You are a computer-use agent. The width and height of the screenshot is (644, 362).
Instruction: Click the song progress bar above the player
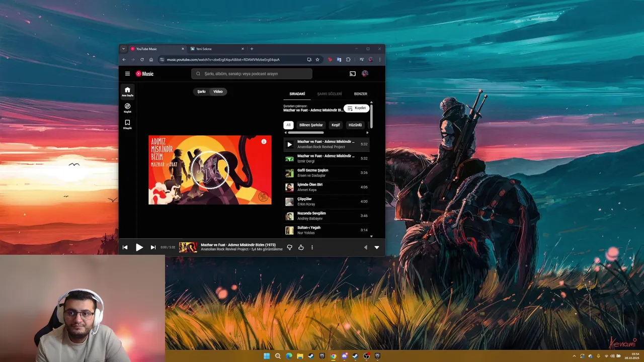(x=252, y=238)
